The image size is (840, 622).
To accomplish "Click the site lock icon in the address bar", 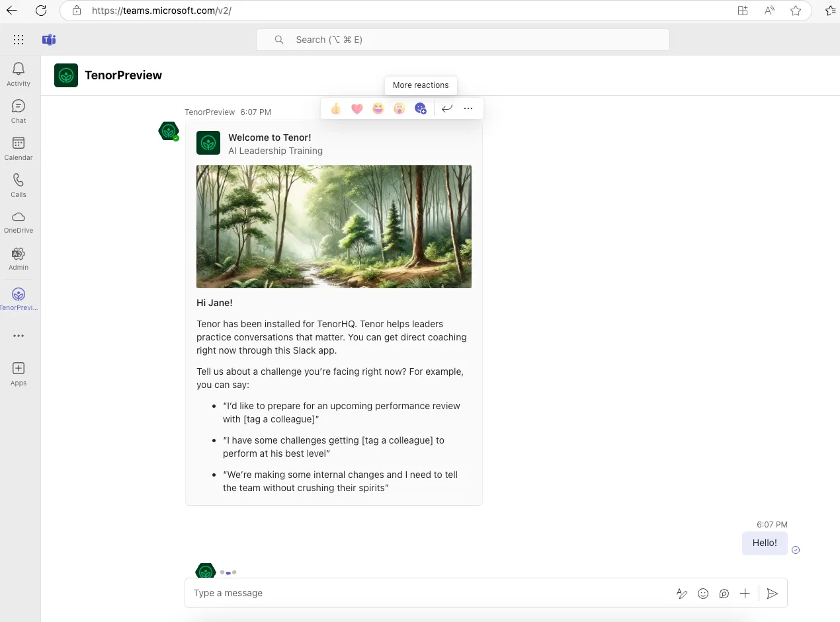I will click(77, 11).
